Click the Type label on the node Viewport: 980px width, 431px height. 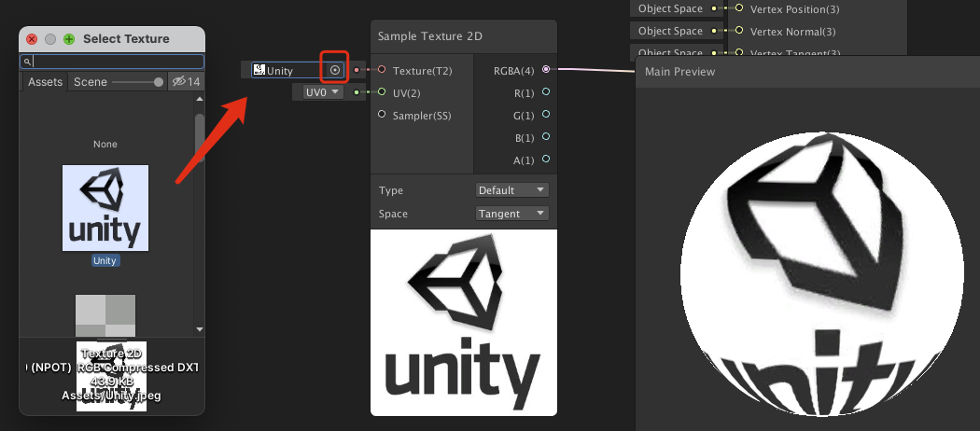tap(391, 190)
